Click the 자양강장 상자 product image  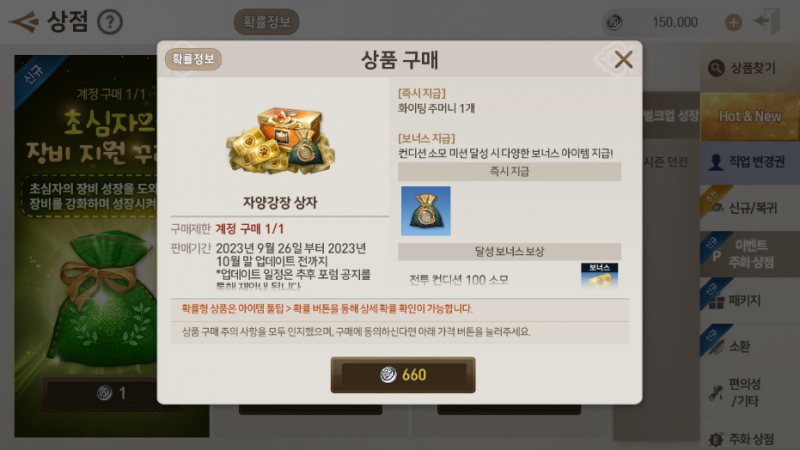pos(280,140)
